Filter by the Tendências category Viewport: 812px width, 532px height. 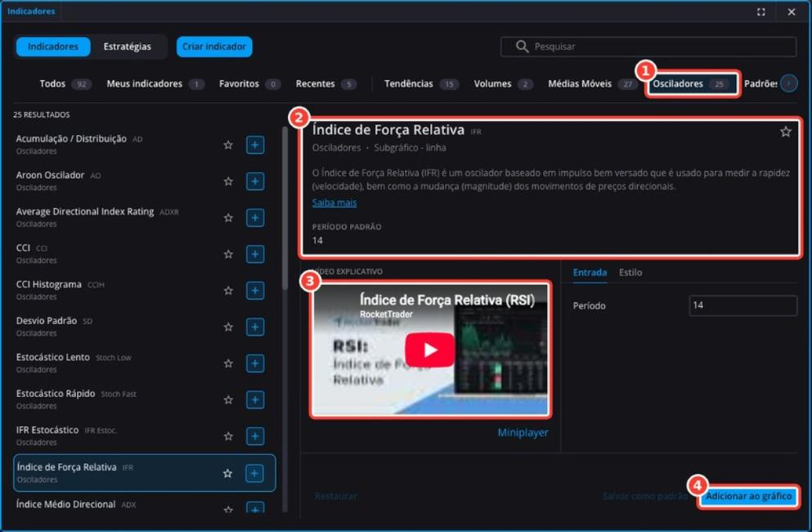421,84
